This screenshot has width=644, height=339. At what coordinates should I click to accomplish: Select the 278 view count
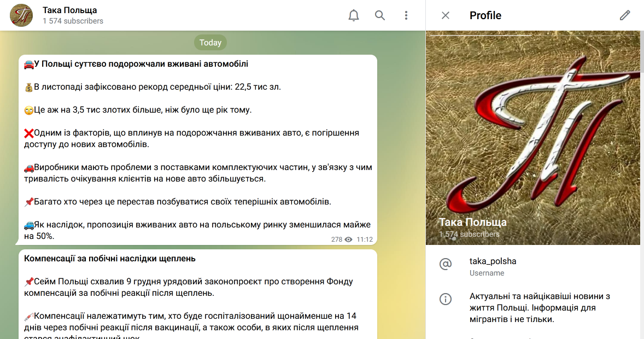(336, 239)
